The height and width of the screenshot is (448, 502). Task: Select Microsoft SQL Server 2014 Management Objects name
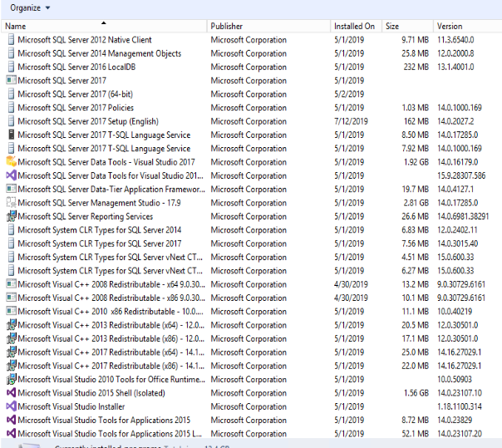(100, 53)
